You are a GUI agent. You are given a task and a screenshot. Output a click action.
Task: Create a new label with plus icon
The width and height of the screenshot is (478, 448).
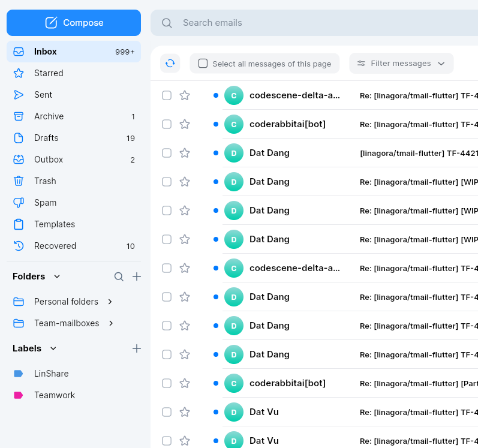[x=137, y=348]
